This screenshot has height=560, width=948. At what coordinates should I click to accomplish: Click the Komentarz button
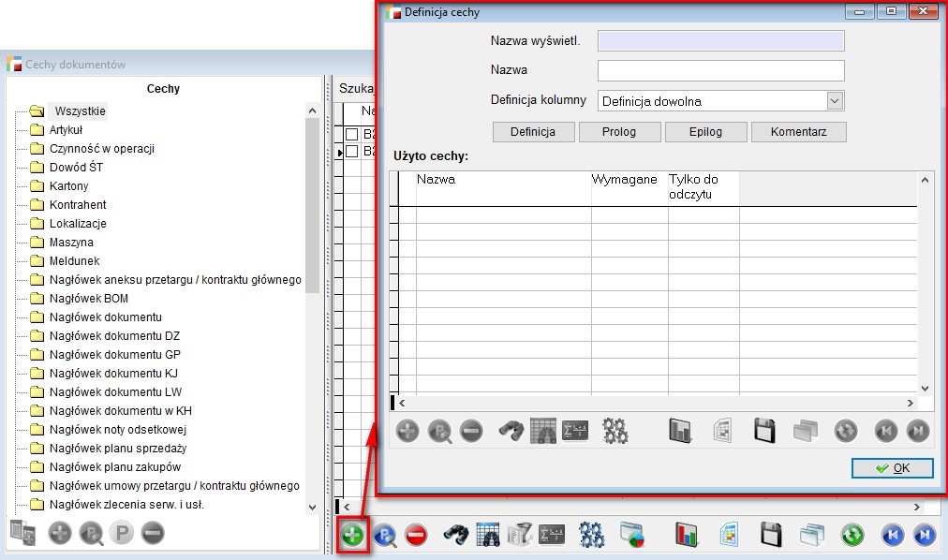(x=798, y=132)
